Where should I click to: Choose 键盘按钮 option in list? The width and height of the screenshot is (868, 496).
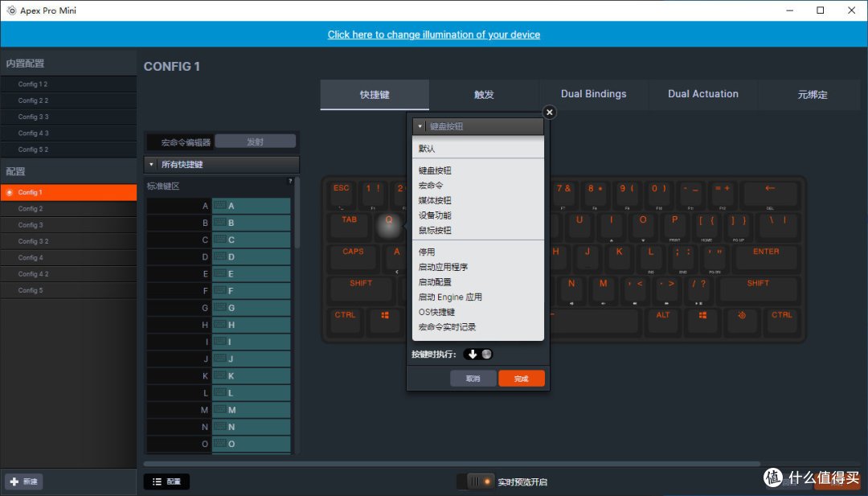tap(435, 170)
